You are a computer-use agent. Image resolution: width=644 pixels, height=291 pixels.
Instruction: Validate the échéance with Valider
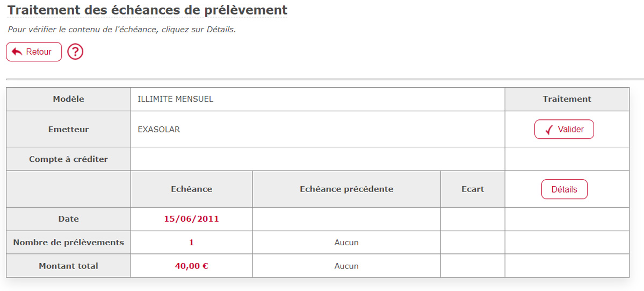tap(564, 129)
